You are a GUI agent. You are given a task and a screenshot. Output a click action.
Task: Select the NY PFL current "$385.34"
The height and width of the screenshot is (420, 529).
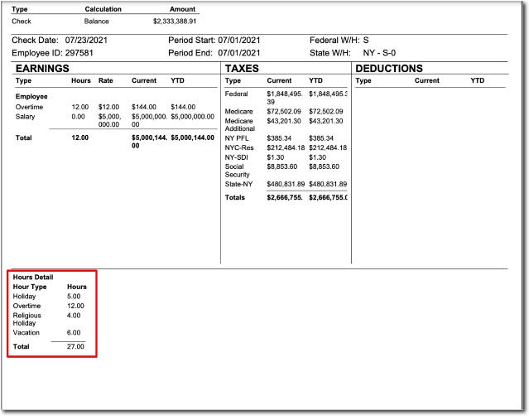(x=279, y=138)
